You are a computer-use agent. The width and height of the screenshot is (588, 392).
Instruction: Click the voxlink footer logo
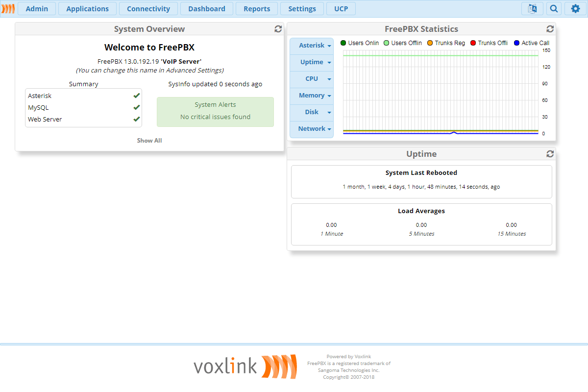(245, 367)
